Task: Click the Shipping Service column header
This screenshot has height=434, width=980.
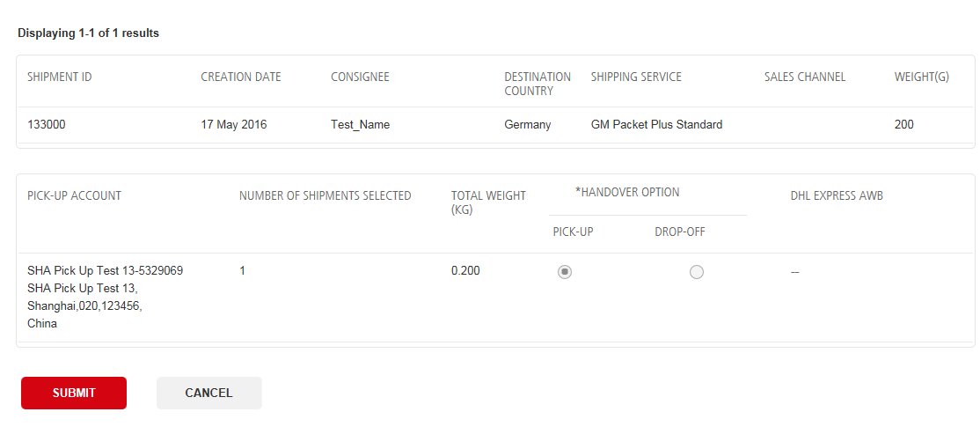Action: coord(636,77)
